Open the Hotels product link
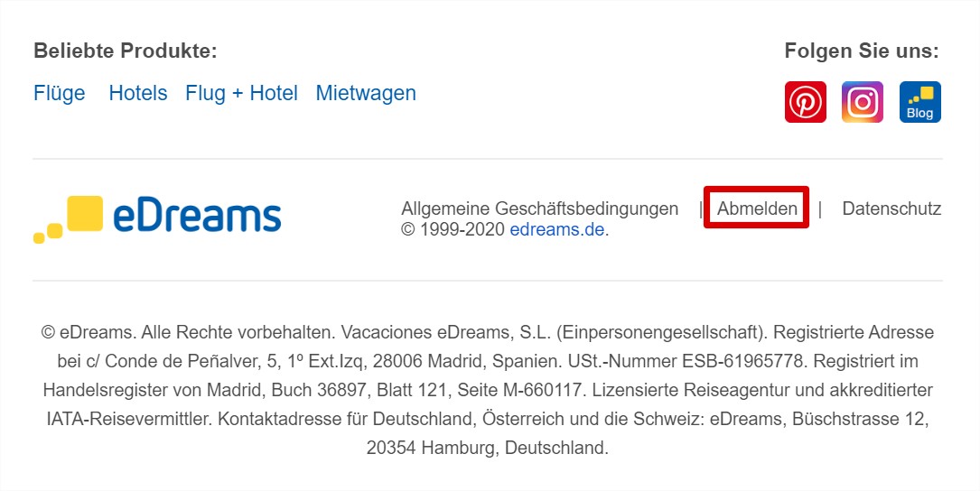Viewport: 980px width, 491px height. [x=138, y=93]
